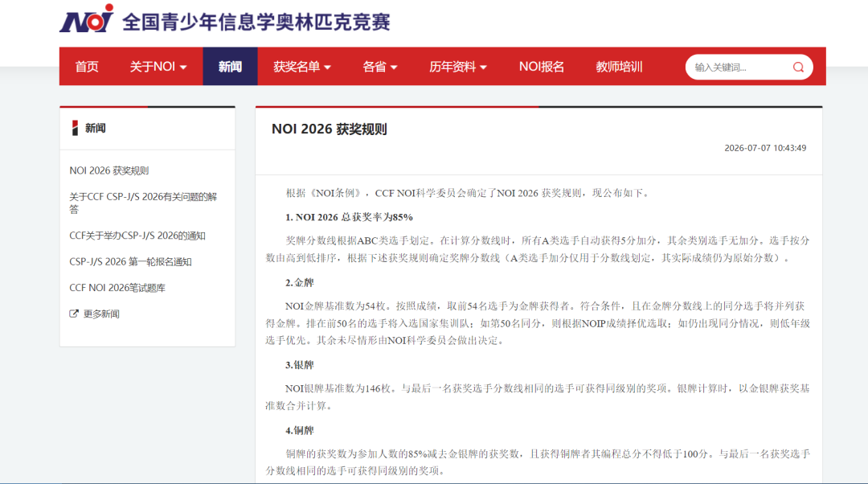Open 关于CCF CSP-J/S 2026有关问题的解答 link
Screen dimensions: 868x484
[143, 203]
